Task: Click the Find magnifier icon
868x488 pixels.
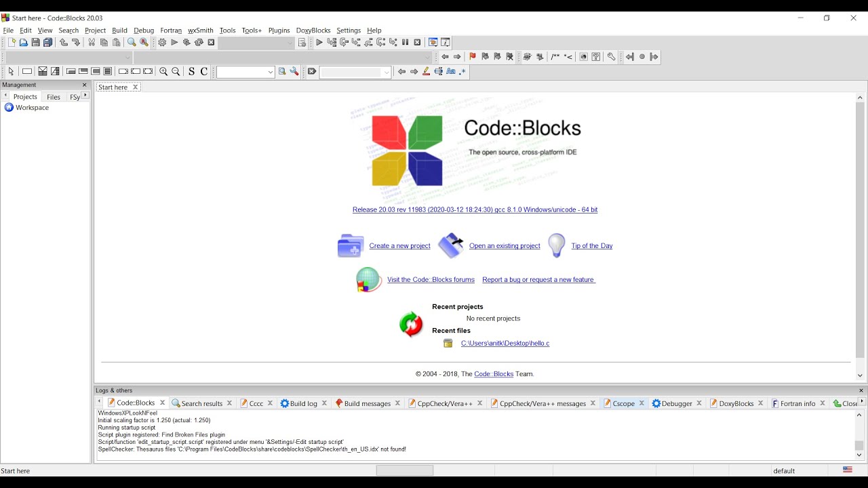Action: 132,43
